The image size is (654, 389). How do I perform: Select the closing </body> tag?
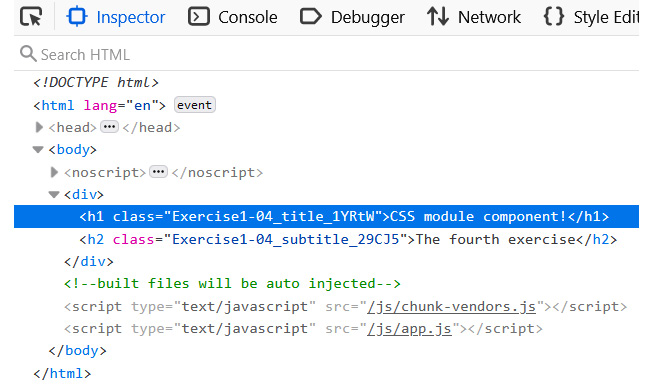(78, 351)
